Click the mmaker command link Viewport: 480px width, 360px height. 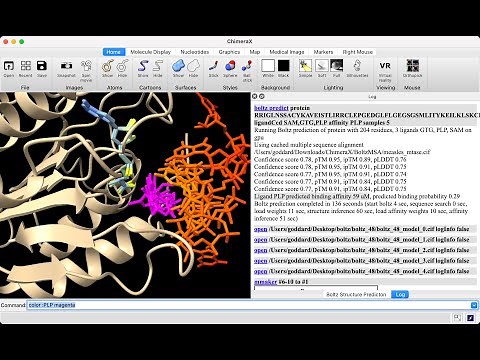pos(266,282)
